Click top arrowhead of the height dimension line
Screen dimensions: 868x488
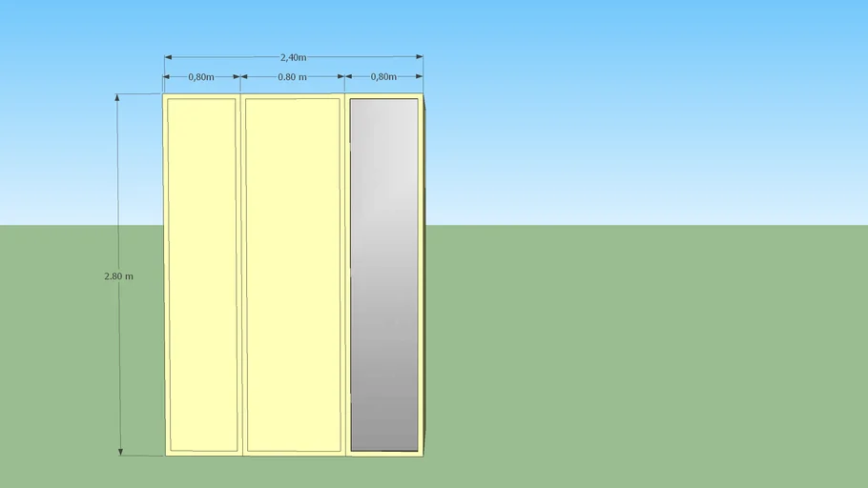[x=119, y=97]
